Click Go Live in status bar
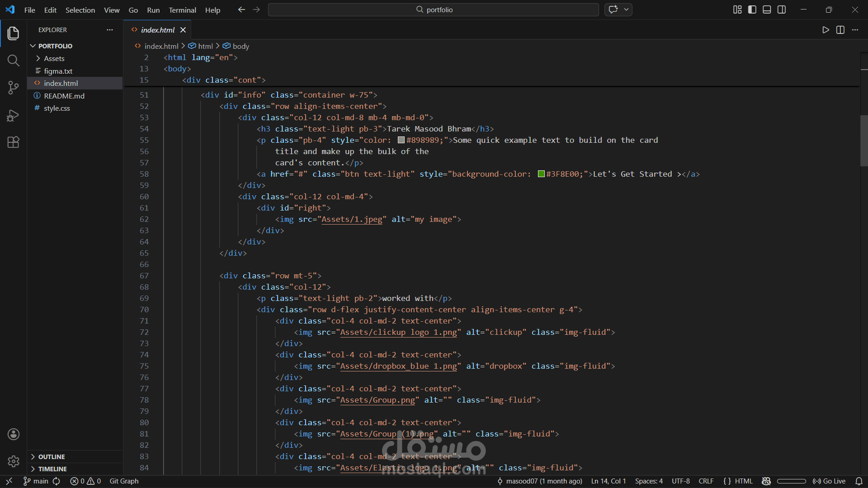Screen dimensions: 868x488 (x=829, y=481)
